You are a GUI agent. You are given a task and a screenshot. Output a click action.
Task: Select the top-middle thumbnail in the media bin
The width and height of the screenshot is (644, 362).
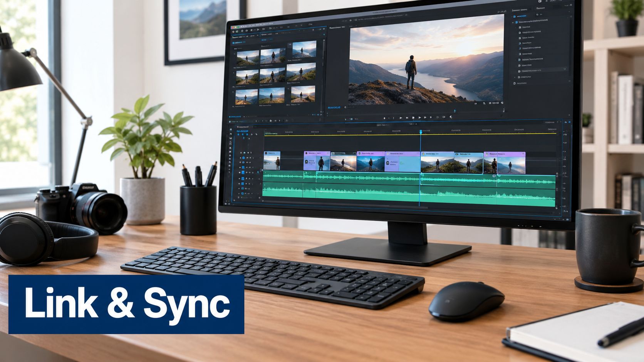[x=273, y=56]
